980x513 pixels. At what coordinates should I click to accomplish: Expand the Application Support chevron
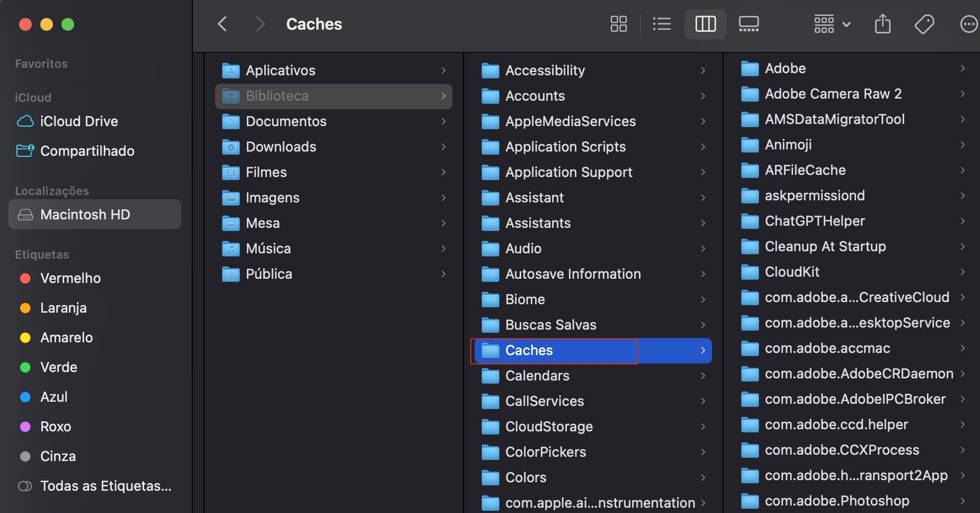[703, 172]
